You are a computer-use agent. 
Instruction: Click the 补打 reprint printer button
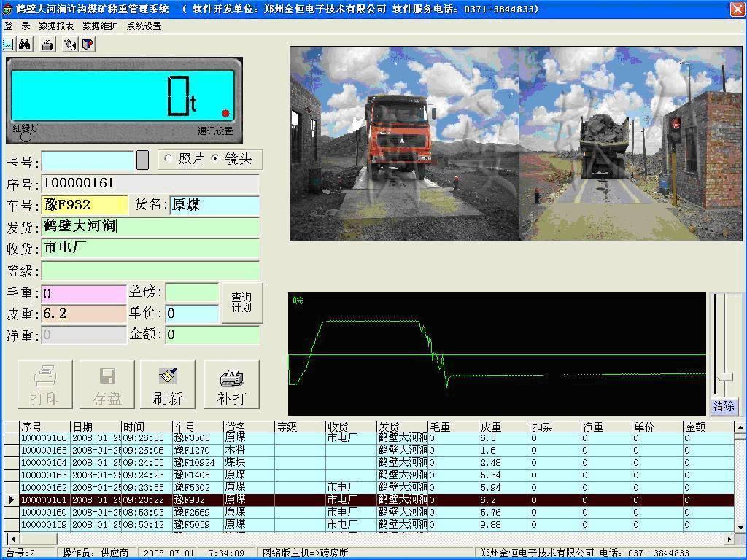click(232, 385)
